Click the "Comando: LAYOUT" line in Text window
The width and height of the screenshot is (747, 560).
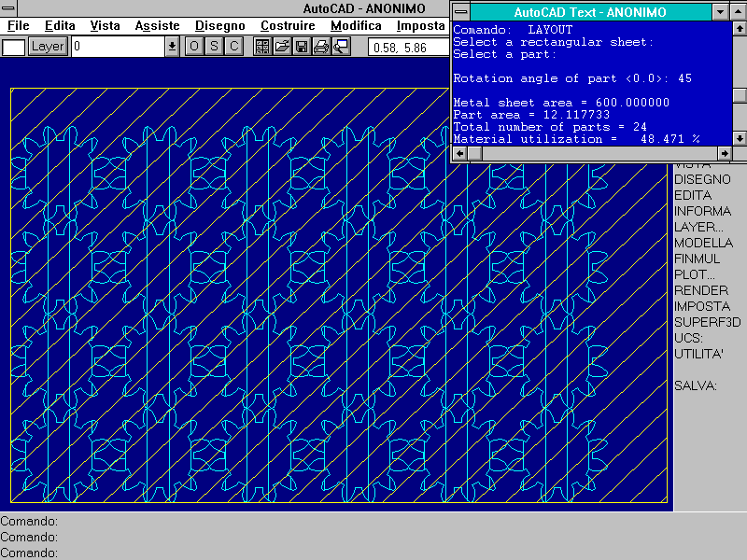point(513,30)
